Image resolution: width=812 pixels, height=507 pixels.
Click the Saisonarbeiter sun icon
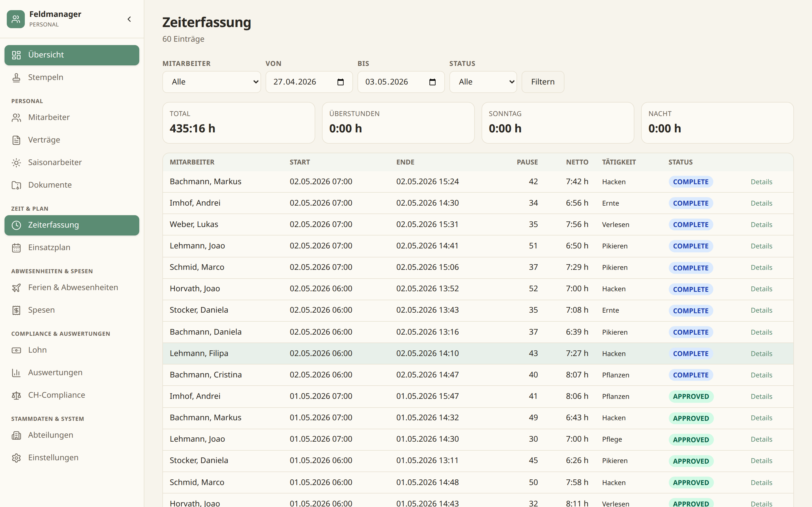pyautogui.click(x=16, y=163)
